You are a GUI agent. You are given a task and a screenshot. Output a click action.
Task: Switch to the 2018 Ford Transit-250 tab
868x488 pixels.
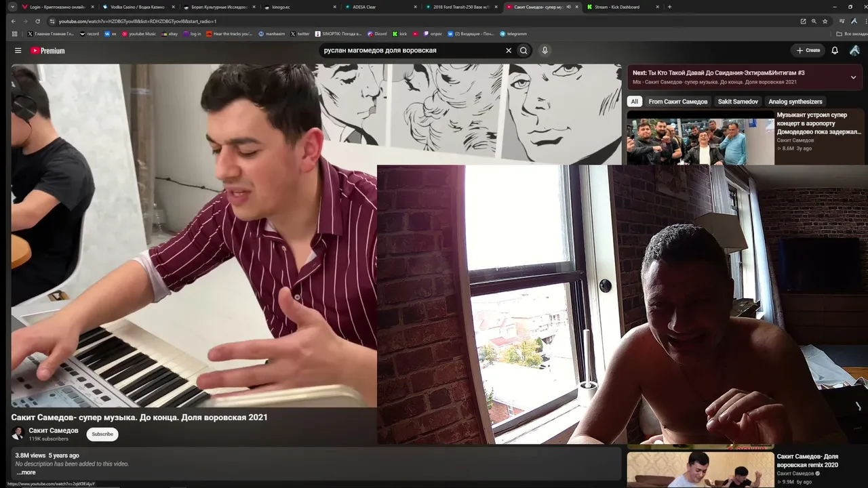pyautogui.click(x=461, y=7)
